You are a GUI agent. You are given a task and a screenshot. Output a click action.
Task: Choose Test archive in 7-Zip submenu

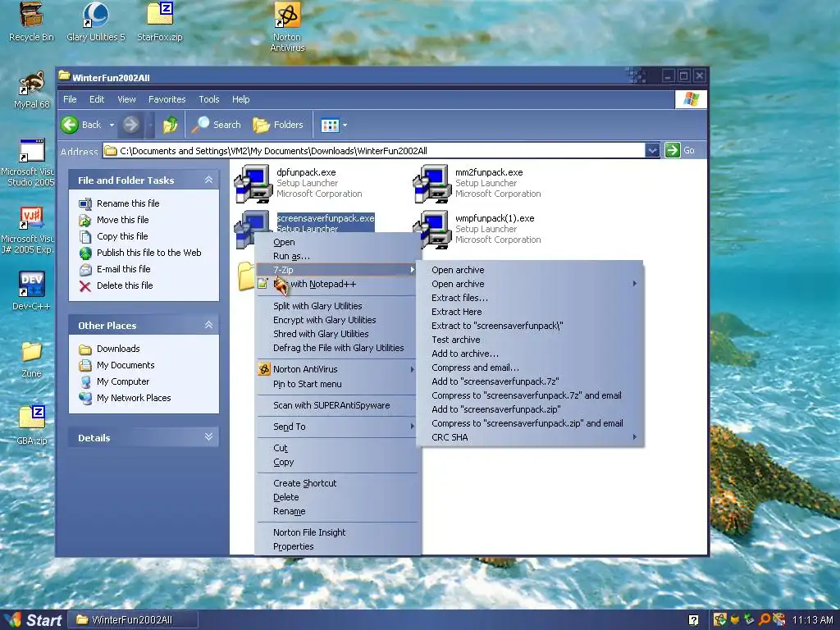tap(531, 340)
